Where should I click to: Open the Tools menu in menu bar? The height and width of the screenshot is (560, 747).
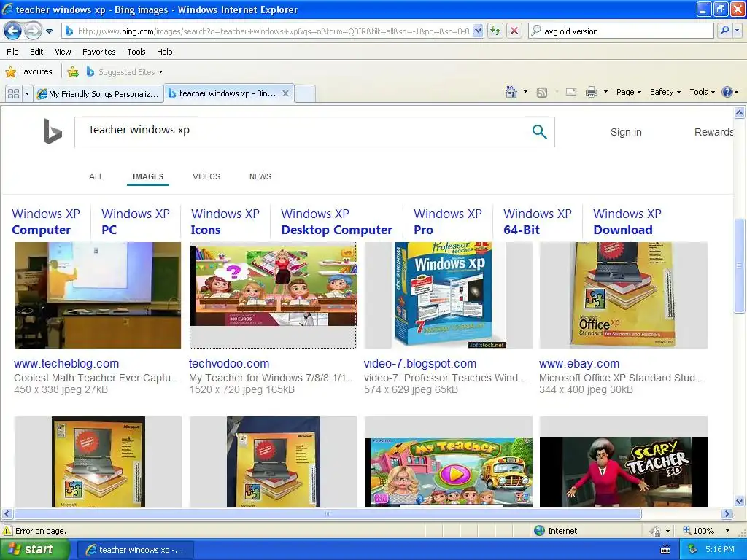[136, 52]
